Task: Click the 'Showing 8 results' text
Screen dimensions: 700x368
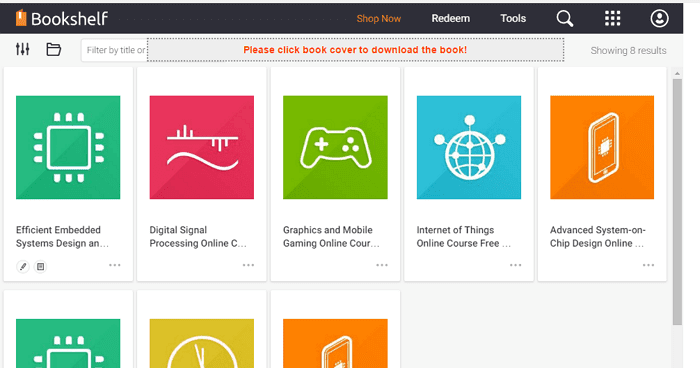Action: [628, 50]
